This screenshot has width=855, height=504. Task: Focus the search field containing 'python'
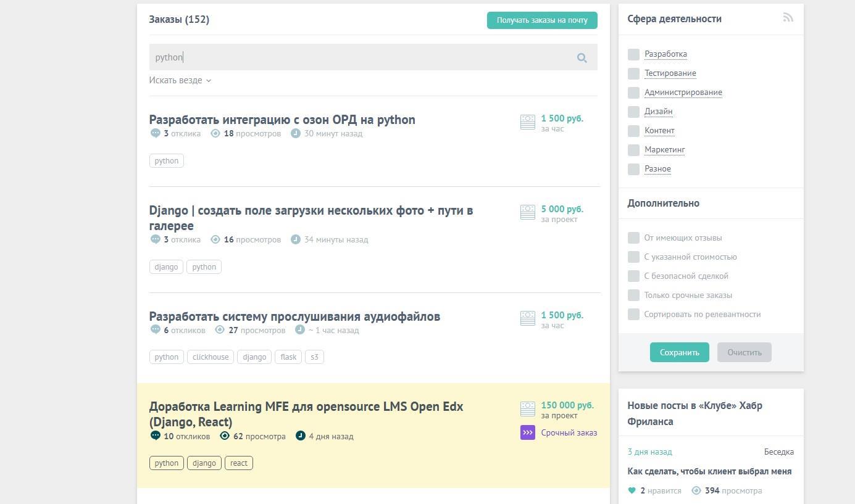click(x=358, y=57)
